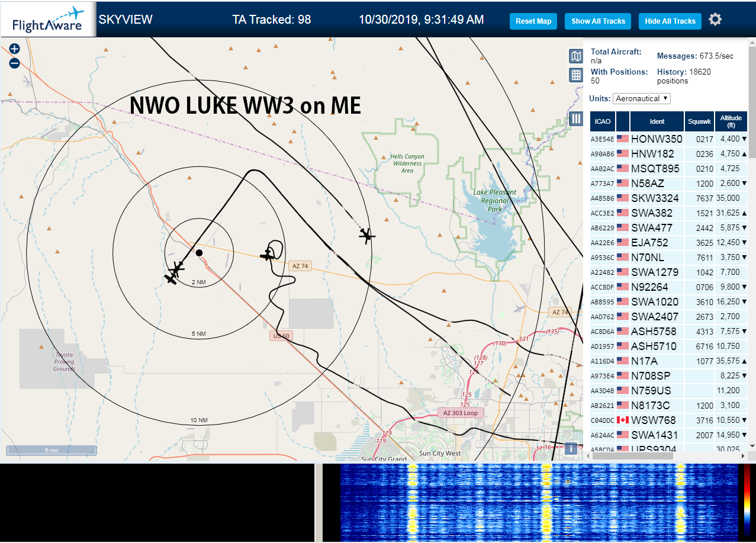
Task: Select the MSQT895 aircraft row
Action: click(668, 168)
